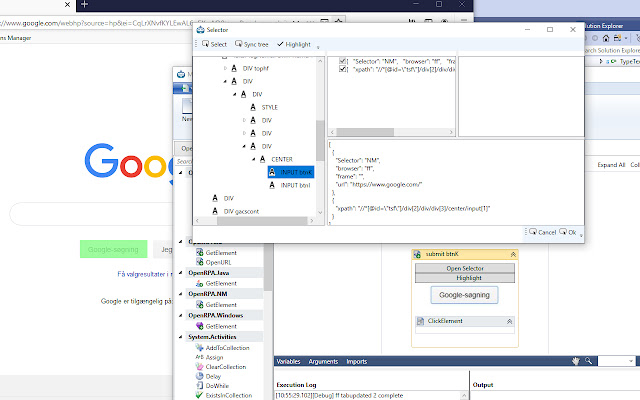
Task: Click OpenRPA.Java GetElement activity icon
Action: (x=199, y=283)
